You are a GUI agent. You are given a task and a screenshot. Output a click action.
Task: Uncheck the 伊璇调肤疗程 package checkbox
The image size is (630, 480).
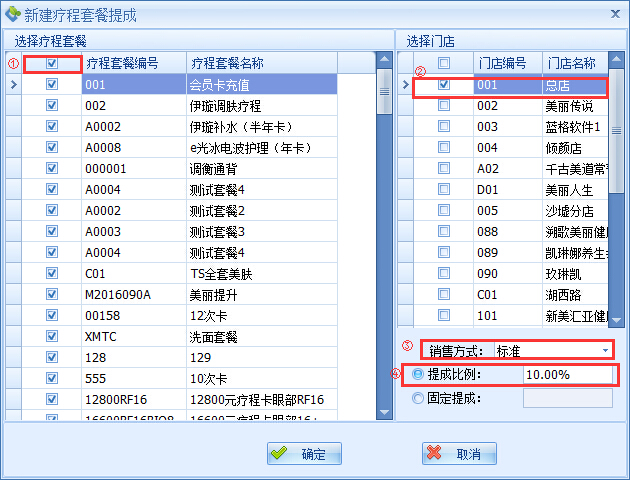pyautogui.click(x=52, y=105)
